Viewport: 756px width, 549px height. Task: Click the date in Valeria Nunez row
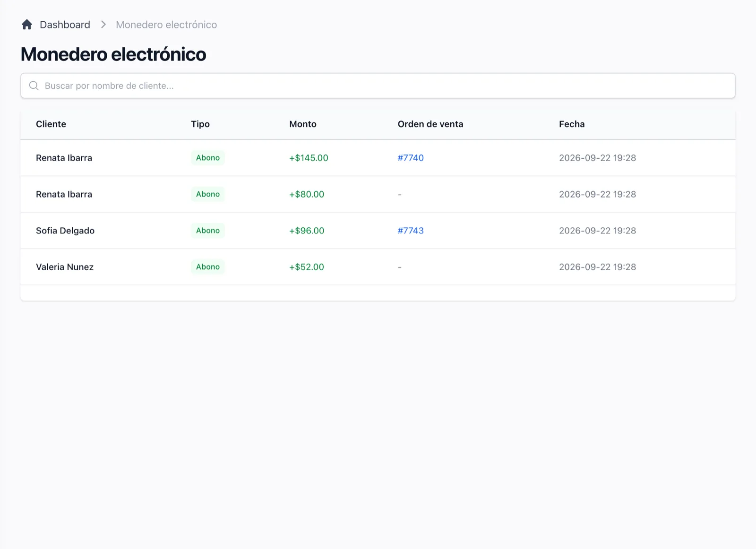point(597,267)
